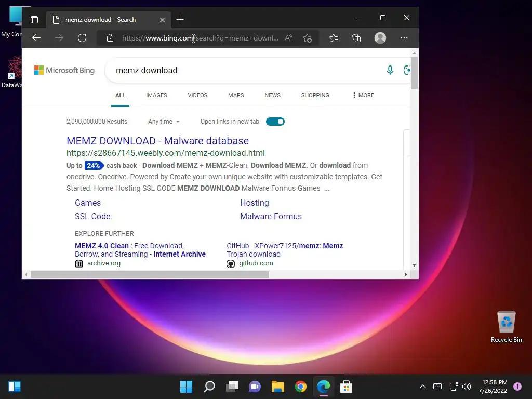The width and height of the screenshot is (532, 399).
Task: Open Read aloud from address bar
Action: pos(288,38)
